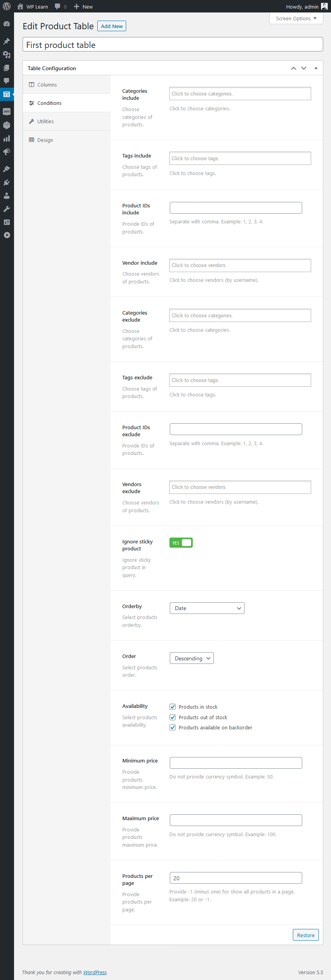Focus the Product IDs include field
Viewport: 331px width, 980px height.
(236, 208)
